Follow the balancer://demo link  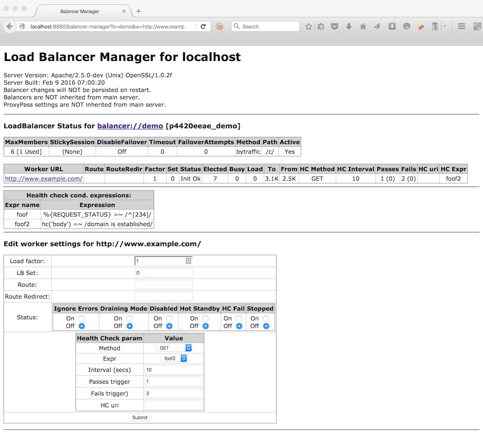point(129,126)
